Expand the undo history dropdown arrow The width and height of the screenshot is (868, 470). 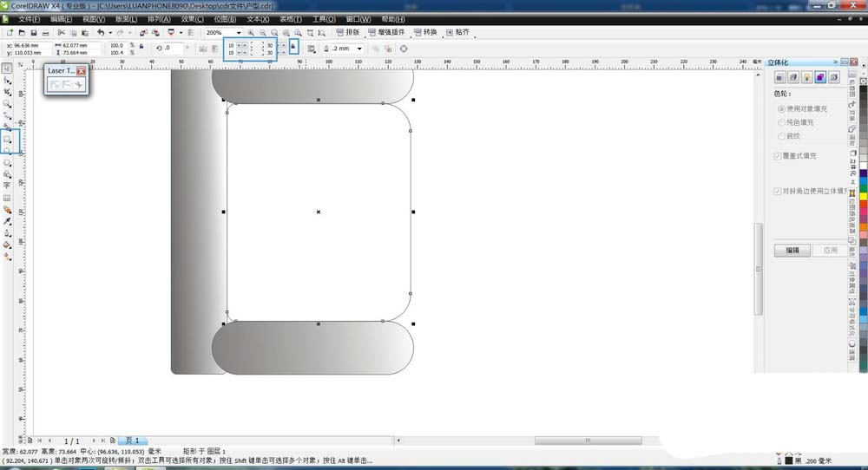(109, 33)
